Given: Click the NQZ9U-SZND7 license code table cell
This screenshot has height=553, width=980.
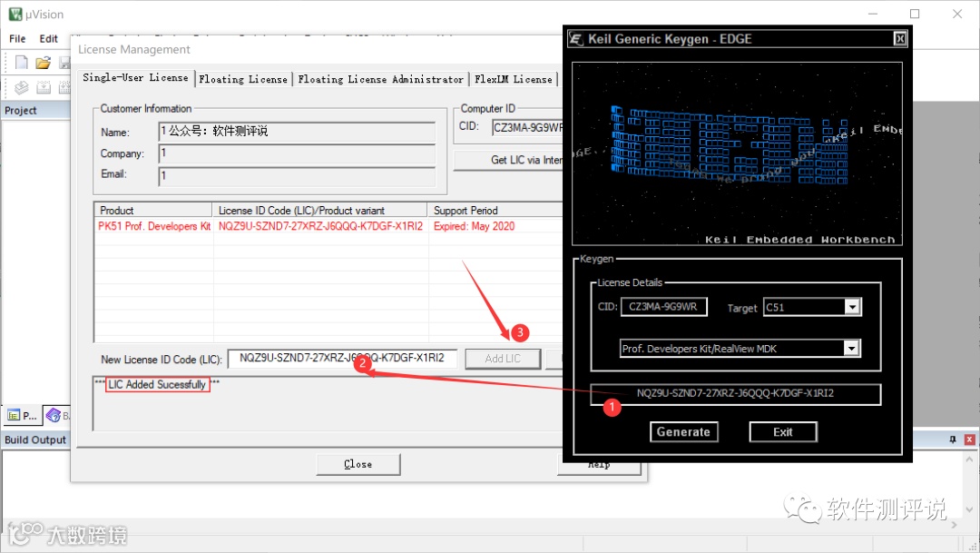Looking at the screenshot, I should click(320, 226).
